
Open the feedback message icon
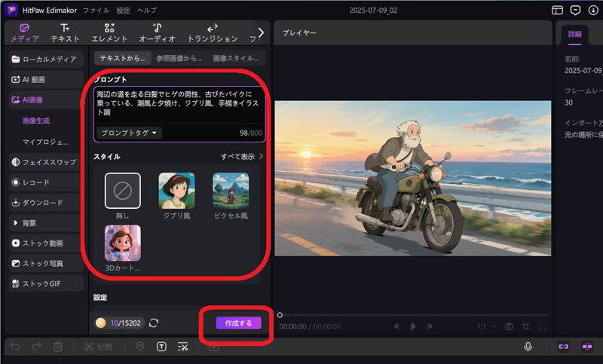point(575,10)
